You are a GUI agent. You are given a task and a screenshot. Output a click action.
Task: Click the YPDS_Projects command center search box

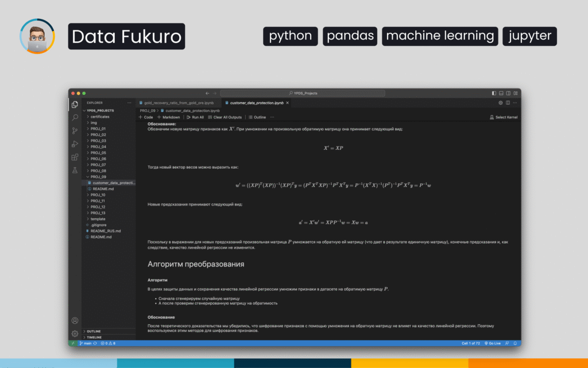pyautogui.click(x=302, y=93)
